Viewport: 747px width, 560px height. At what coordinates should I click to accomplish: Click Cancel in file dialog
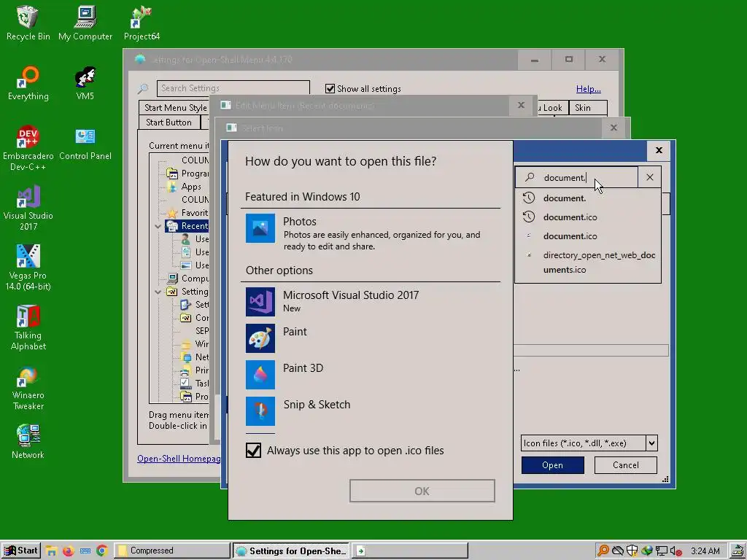pos(625,465)
